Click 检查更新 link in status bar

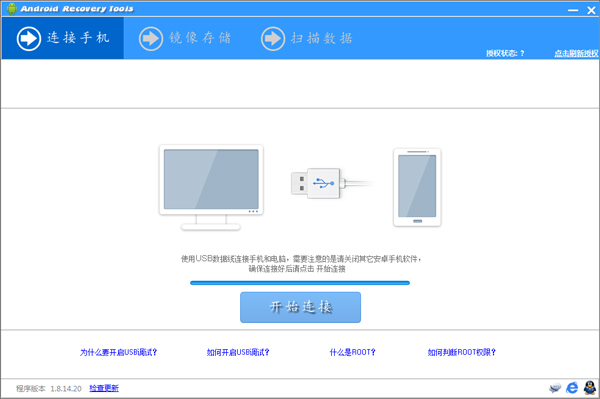tap(104, 388)
